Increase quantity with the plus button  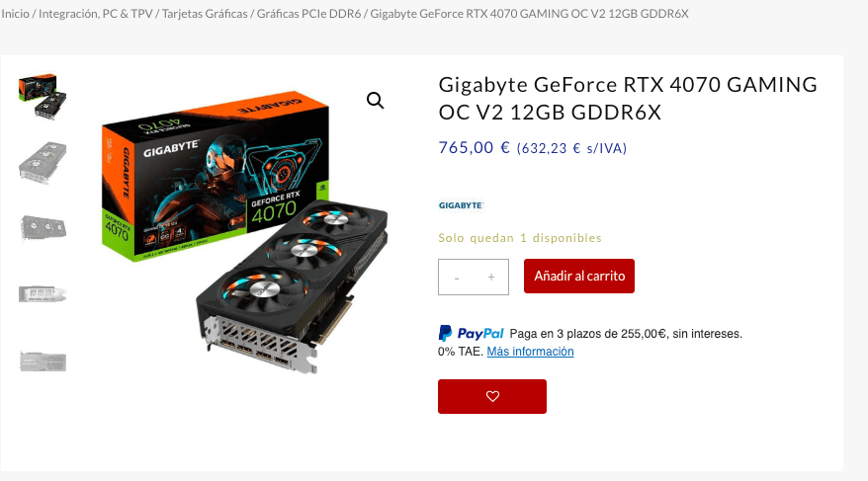(491, 277)
